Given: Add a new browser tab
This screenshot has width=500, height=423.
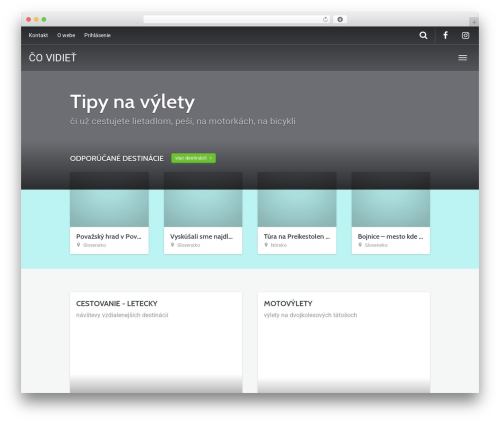Looking at the screenshot, I should (x=474, y=22).
